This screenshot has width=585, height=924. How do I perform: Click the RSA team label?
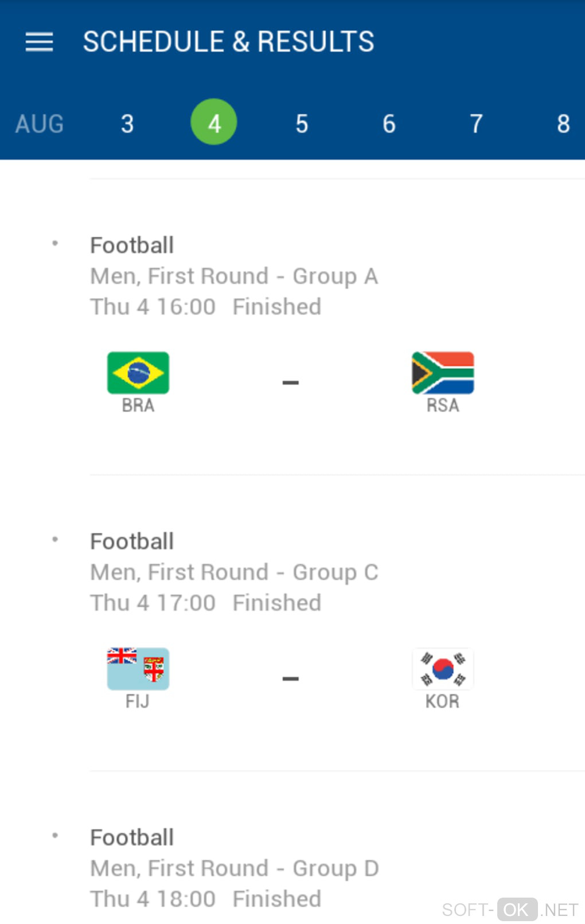[x=442, y=406]
